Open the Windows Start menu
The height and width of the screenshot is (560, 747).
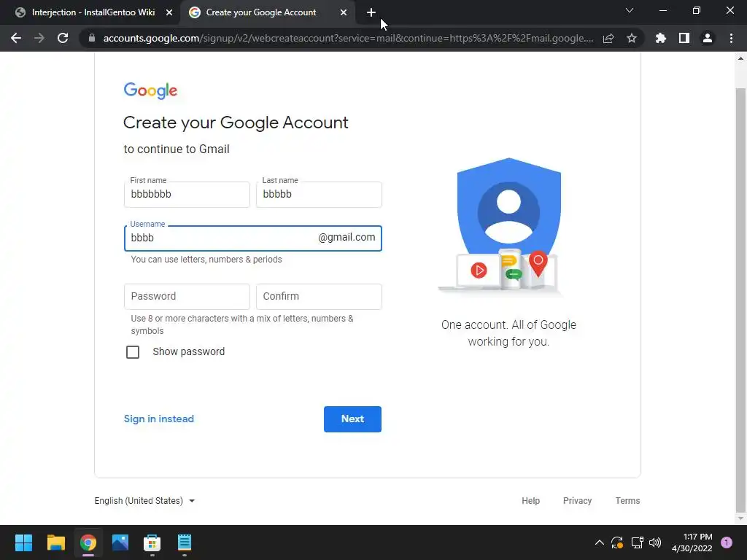23,542
